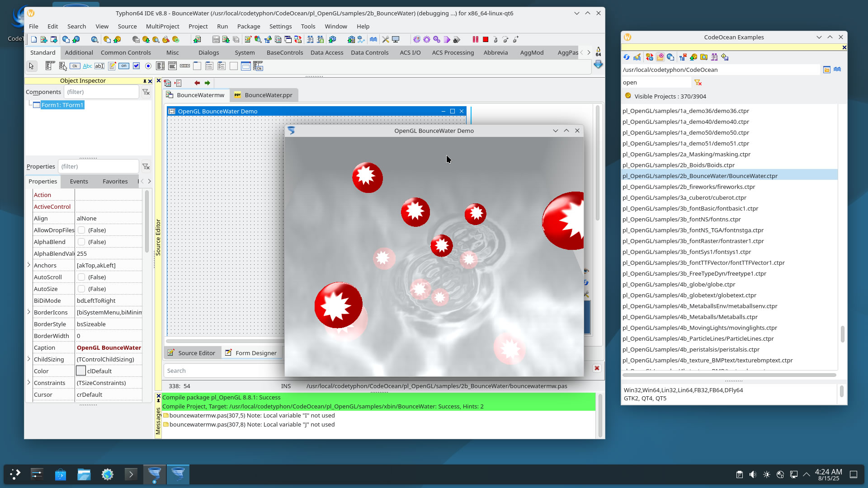Switch to the Dialogs palette tab
The image size is (868, 488).
(x=208, y=52)
